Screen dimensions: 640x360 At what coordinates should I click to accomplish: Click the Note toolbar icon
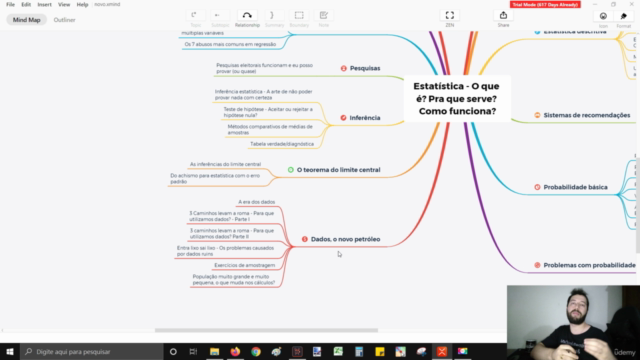324,16
